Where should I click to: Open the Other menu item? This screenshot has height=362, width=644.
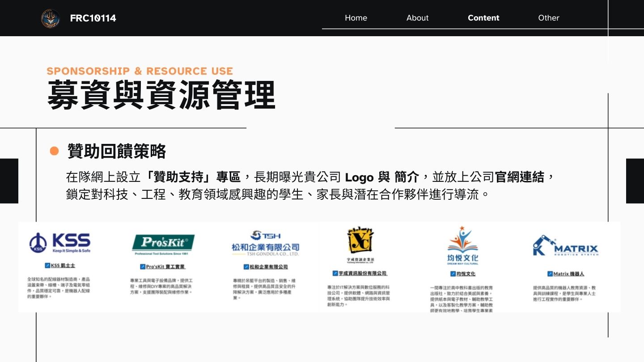click(x=548, y=18)
